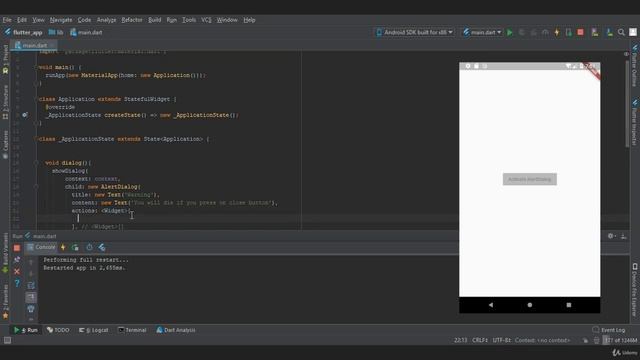Open the Tools menu
Image resolution: width=640 pixels, height=360 pixels.
(x=189, y=20)
